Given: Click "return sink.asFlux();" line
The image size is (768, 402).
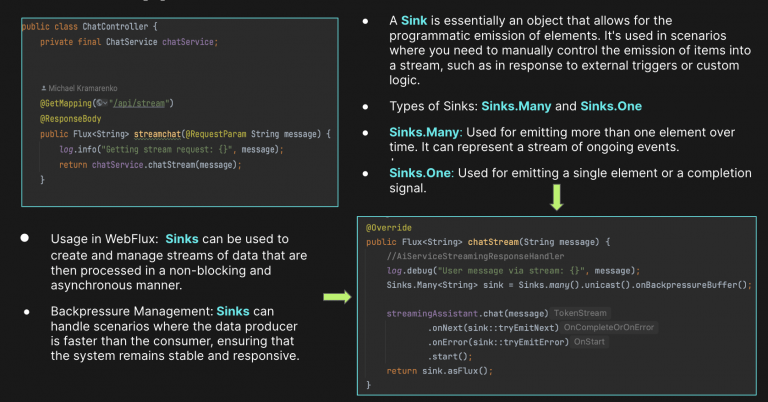Looking at the screenshot, I should (x=438, y=370).
